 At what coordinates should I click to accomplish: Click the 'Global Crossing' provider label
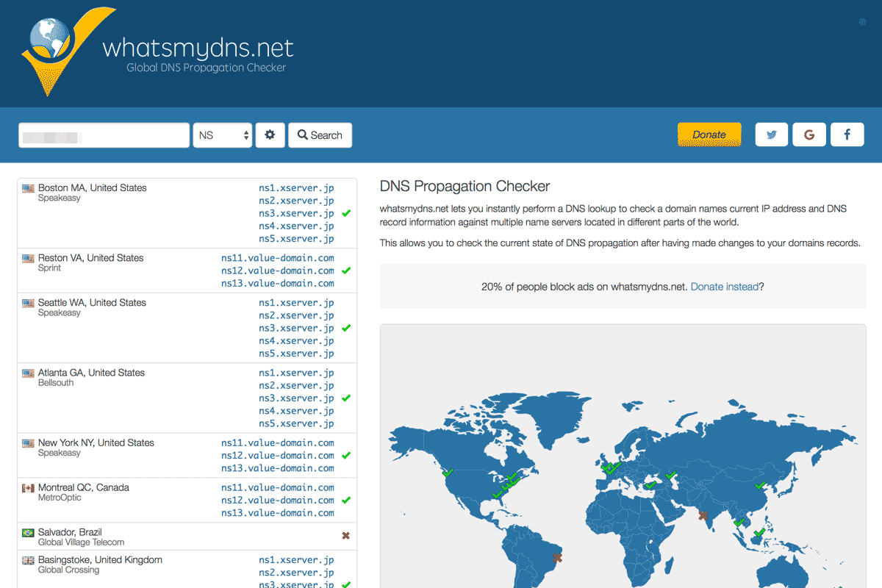click(68, 570)
